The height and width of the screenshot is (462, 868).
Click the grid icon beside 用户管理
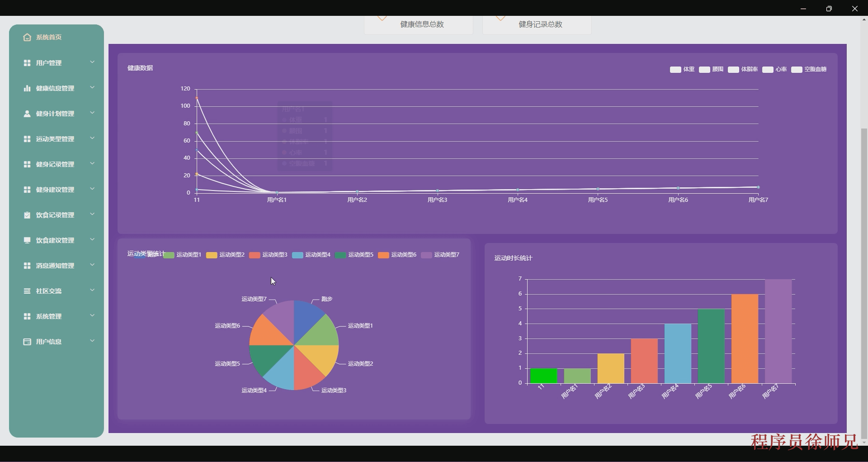(x=27, y=63)
